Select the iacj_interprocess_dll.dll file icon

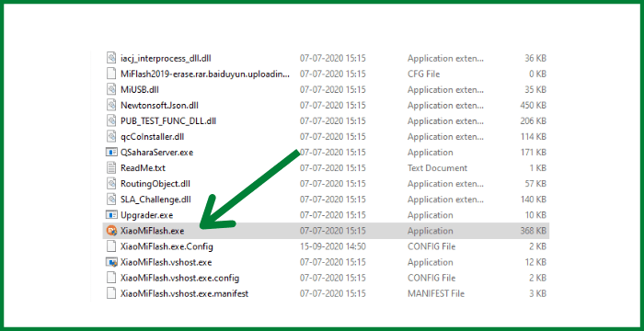point(111,58)
